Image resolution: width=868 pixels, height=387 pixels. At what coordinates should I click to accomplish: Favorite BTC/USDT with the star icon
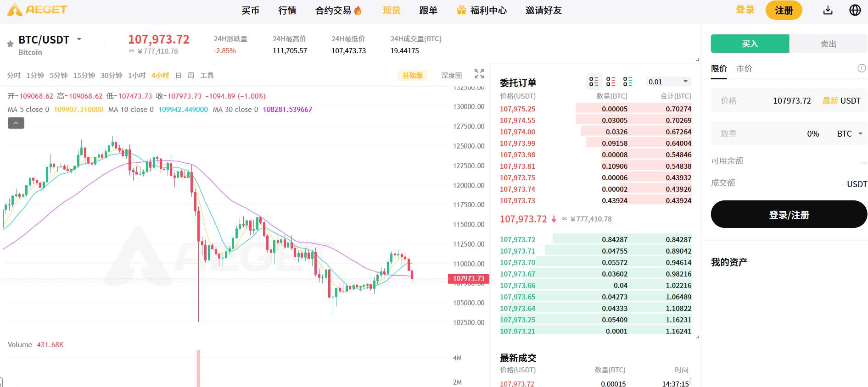(10, 44)
